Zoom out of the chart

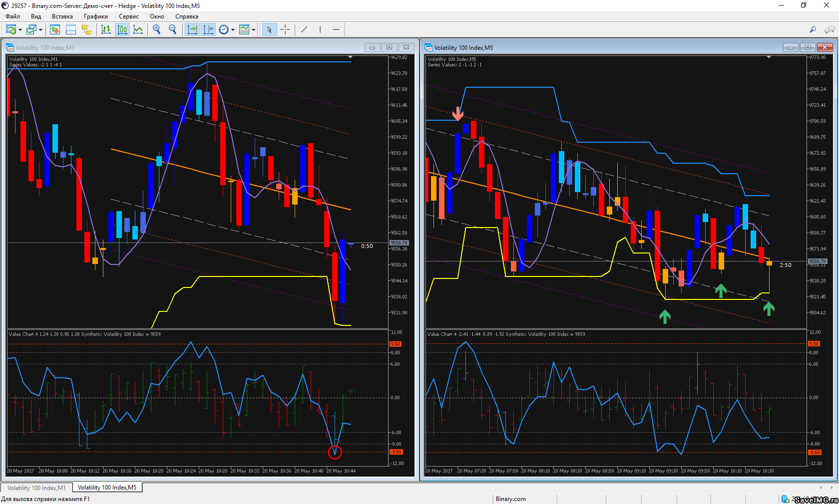[x=173, y=30]
